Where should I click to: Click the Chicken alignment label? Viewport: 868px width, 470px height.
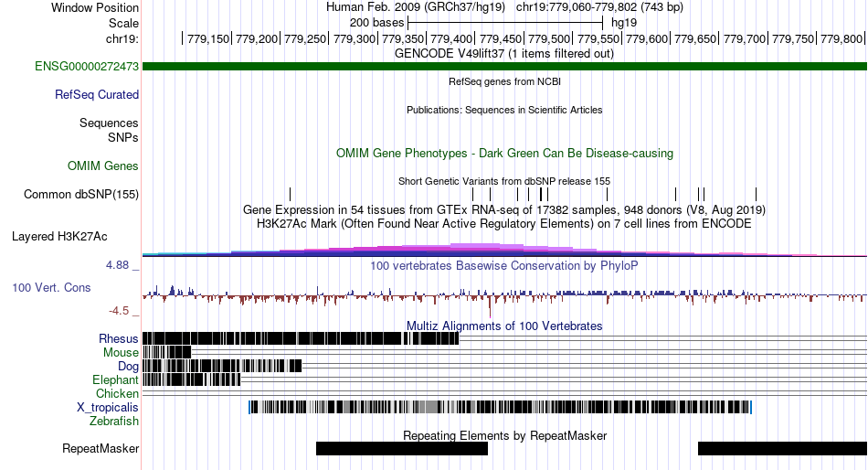tap(117, 393)
